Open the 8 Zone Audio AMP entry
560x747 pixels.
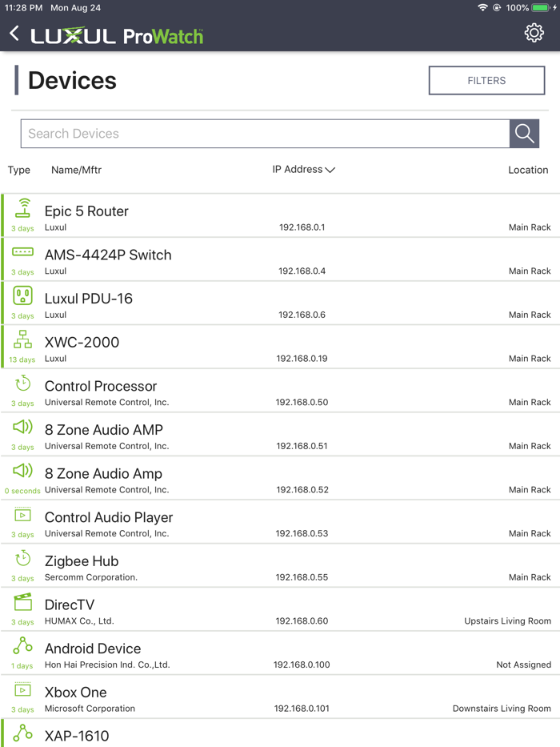point(280,435)
